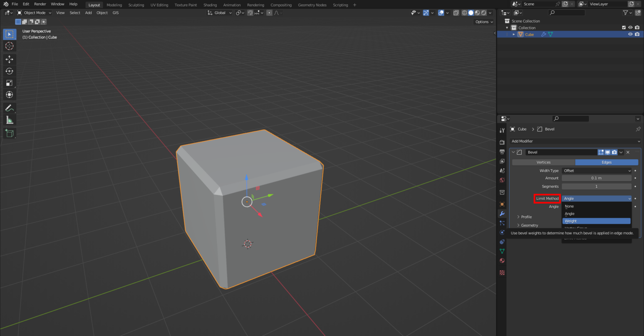Select the Rotate tool
Viewport: 644px width, 336px height.
[x=9, y=71]
